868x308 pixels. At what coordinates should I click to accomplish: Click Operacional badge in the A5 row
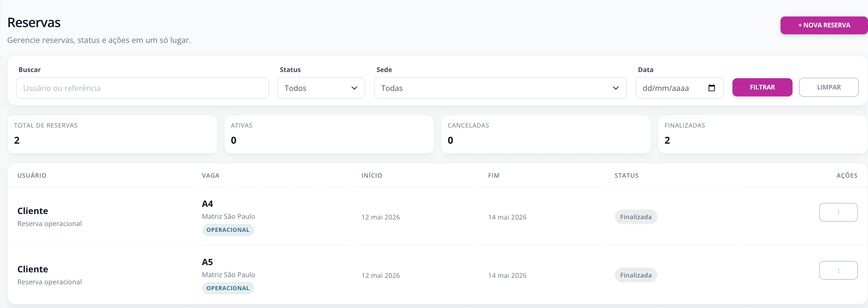(228, 288)
